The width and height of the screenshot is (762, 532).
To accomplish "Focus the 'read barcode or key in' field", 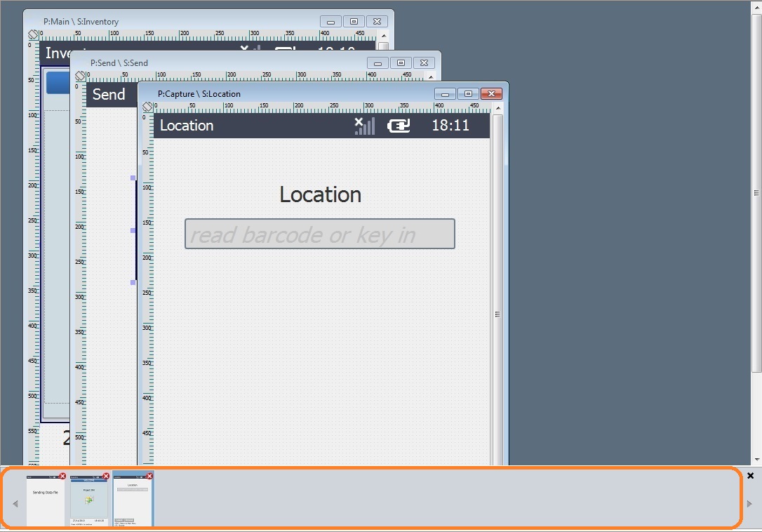I will point(319,234).
